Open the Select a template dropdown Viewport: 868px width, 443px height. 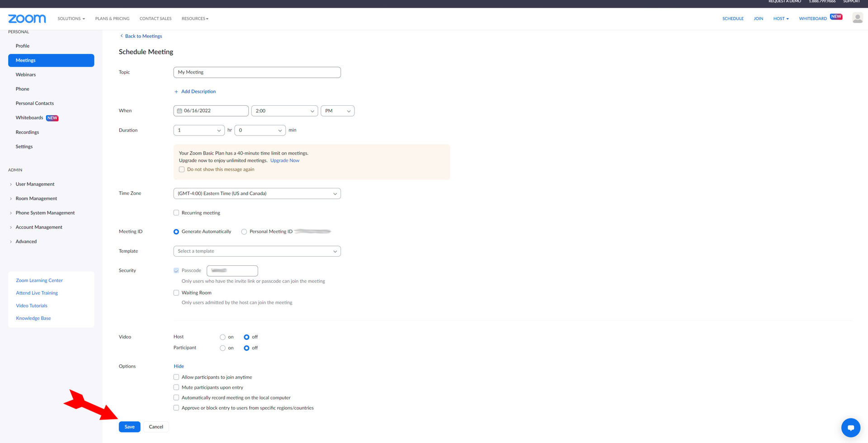coord(257,251)
